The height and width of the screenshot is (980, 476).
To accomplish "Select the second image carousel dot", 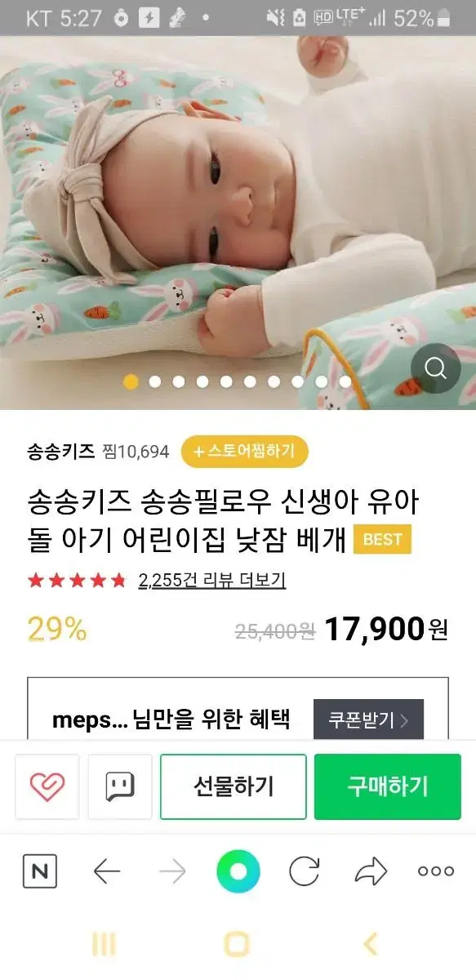I will pyautogui.click(x=154, y=381).
